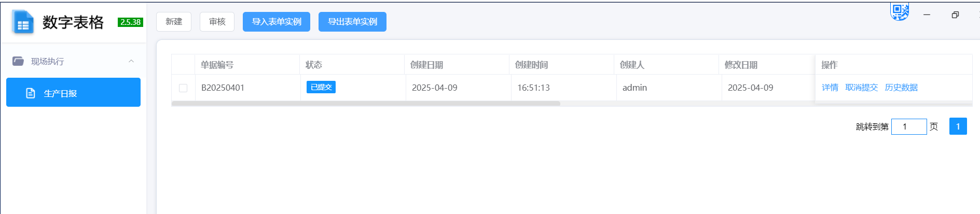
Task: Click the 数字表格 app logo icon
Action: (x=22, y=22)
